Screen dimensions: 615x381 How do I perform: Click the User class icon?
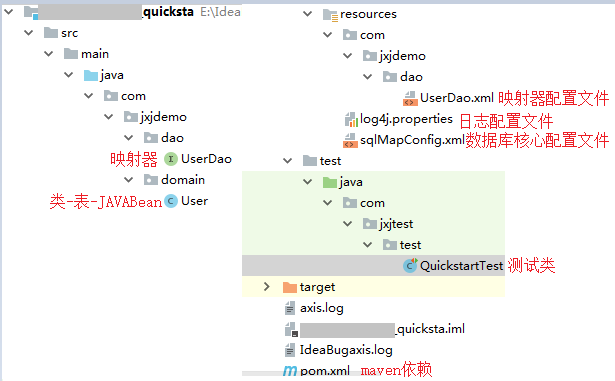[x=171, y=201]
